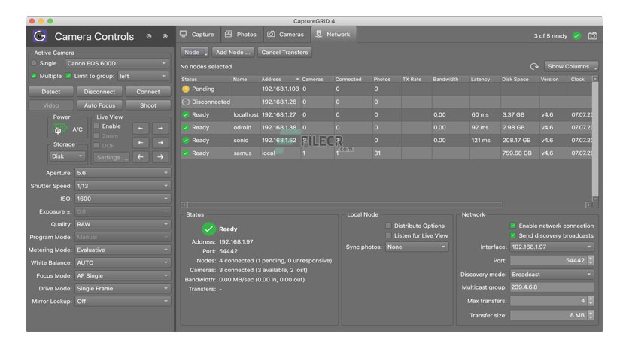Click the green check icon of odroid row
This screenshot has width=629, height=364.
click(x=185, y=128)
